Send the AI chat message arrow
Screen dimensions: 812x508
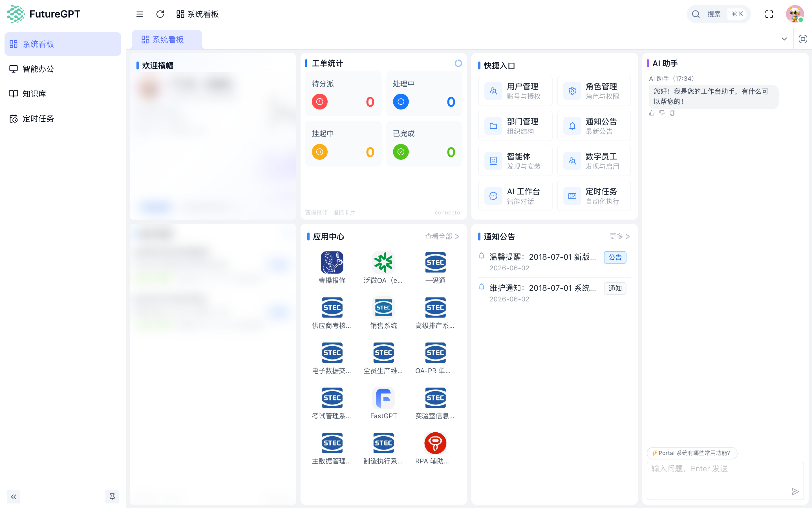click(795, 492)
